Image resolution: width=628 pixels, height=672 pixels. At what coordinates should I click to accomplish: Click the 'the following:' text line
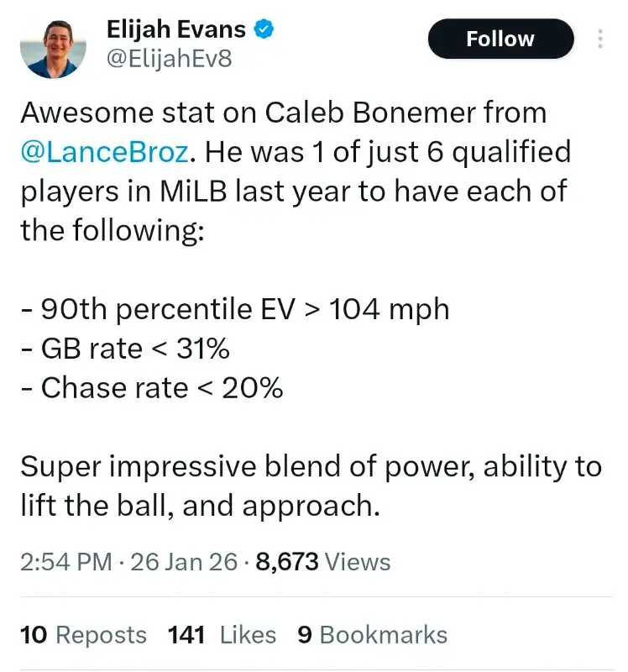113,230
